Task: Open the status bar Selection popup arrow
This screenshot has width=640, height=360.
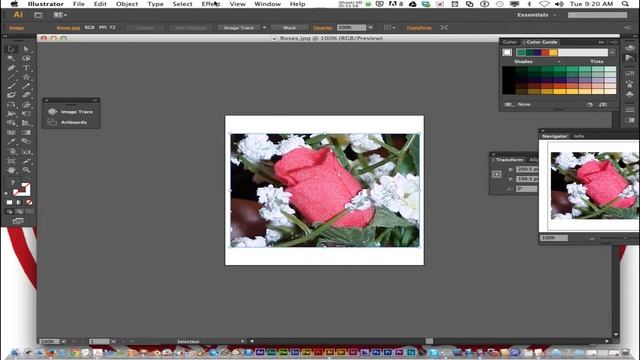Action: [x=242, y=341]
